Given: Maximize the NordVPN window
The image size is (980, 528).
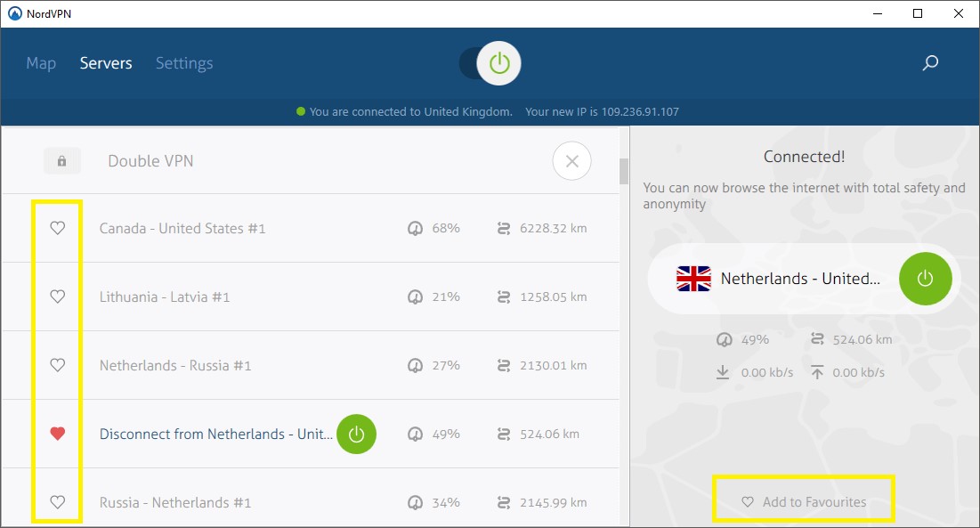Looking at the screenshot, I should (x=918, y=13).
